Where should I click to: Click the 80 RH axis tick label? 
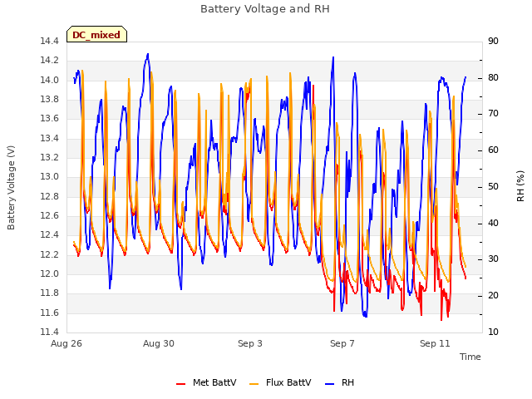493,77
